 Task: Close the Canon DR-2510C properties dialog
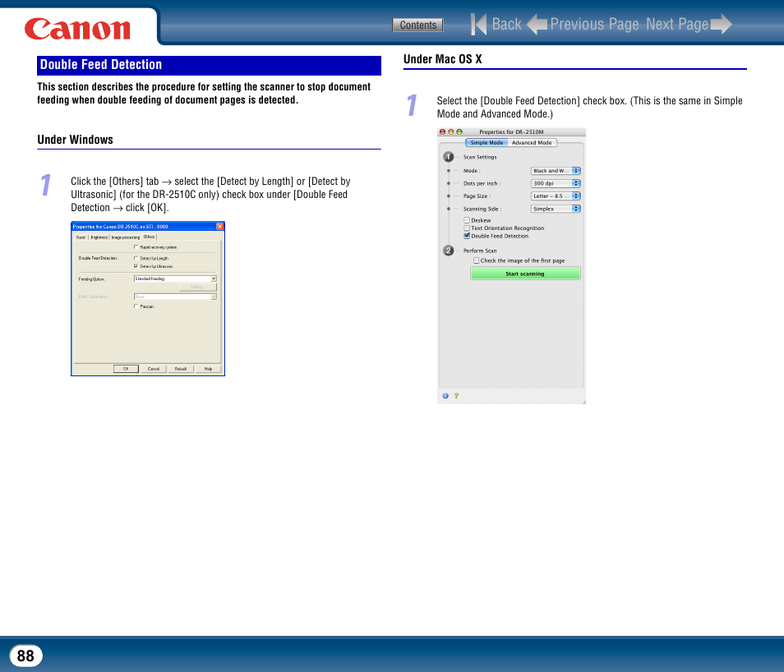pyautogui.click(x=219, y=227)
